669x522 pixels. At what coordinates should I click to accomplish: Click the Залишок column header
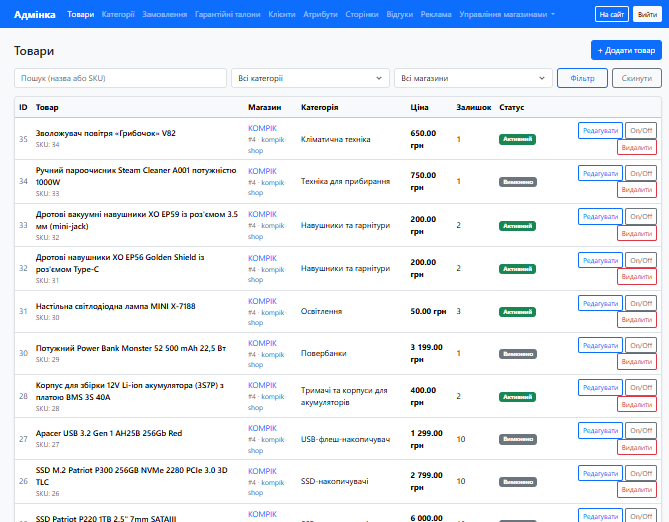(474, 107)
